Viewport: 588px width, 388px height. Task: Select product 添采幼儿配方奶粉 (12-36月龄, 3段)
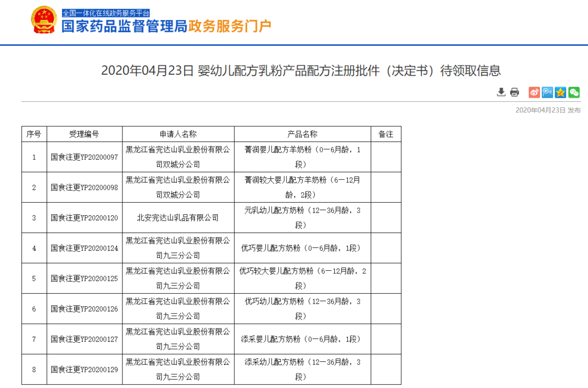(302, 369)
